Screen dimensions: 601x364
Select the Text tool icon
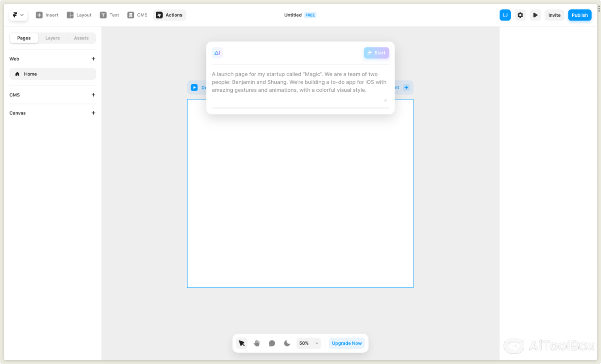(103, 15)
